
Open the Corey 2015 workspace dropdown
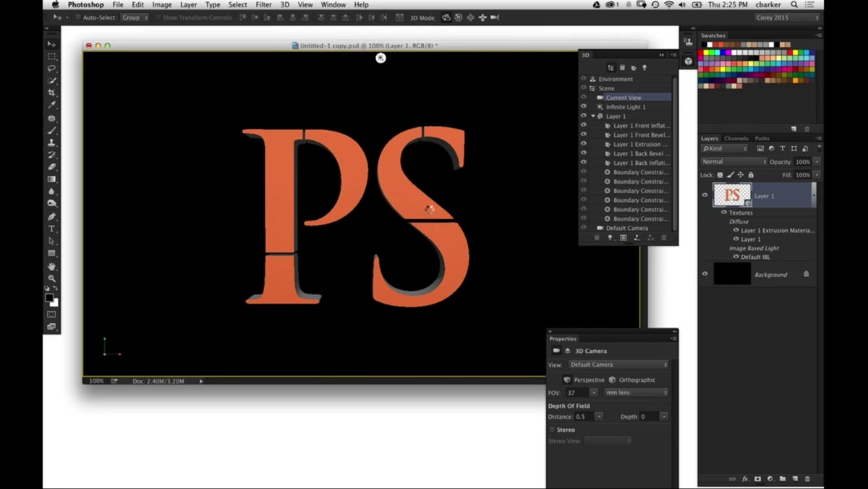(786, 17)
